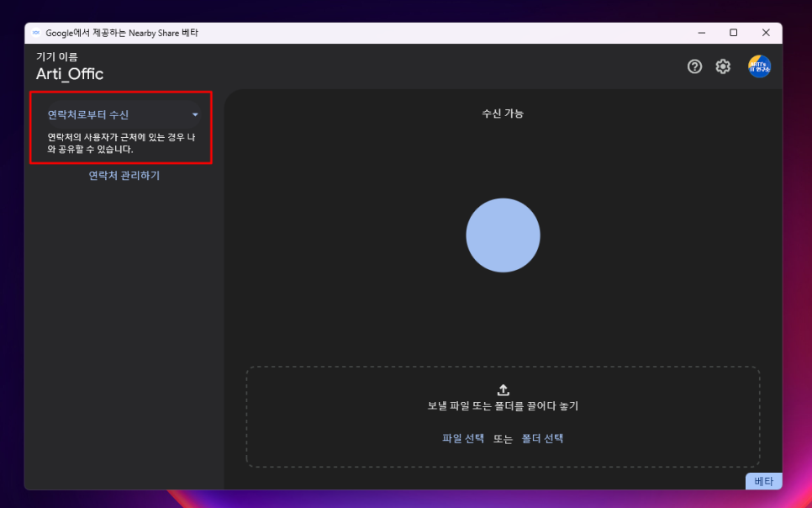Maximize the Nearby Share window
The height and width of the screenshot is (508, 812).
[733, 33]
